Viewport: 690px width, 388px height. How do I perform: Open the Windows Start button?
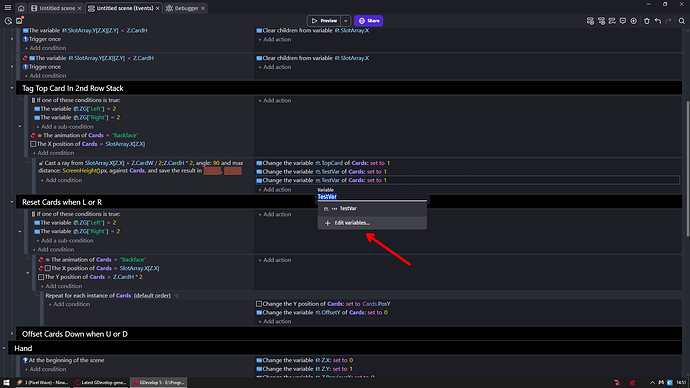click(x=6, y=382)
